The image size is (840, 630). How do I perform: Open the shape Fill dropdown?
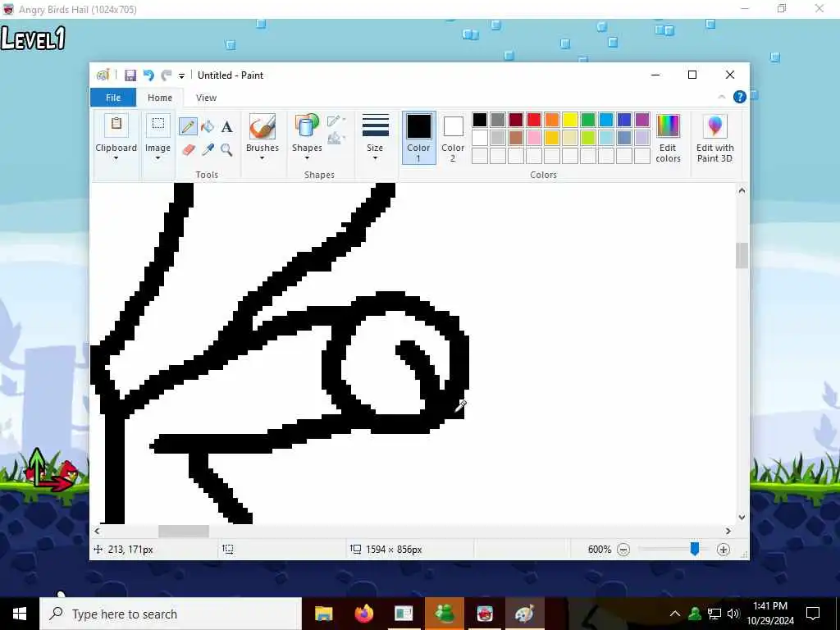(x=336, y=138)
